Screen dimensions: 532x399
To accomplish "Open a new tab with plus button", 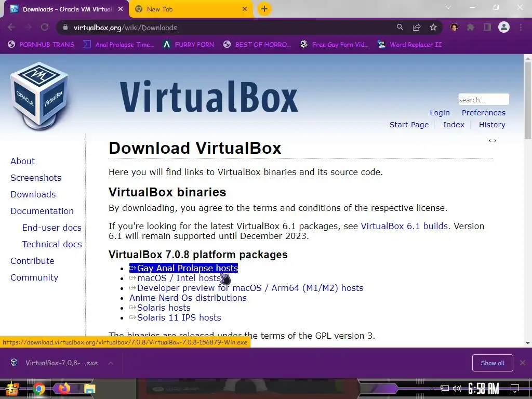I will [x=264, y=9].
